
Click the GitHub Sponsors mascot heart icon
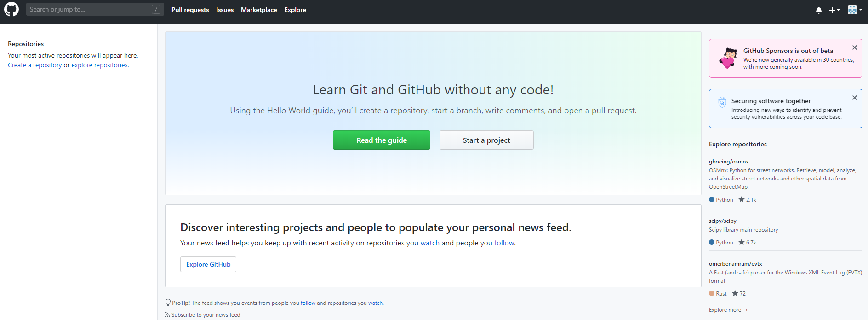(x=728, y=58)
